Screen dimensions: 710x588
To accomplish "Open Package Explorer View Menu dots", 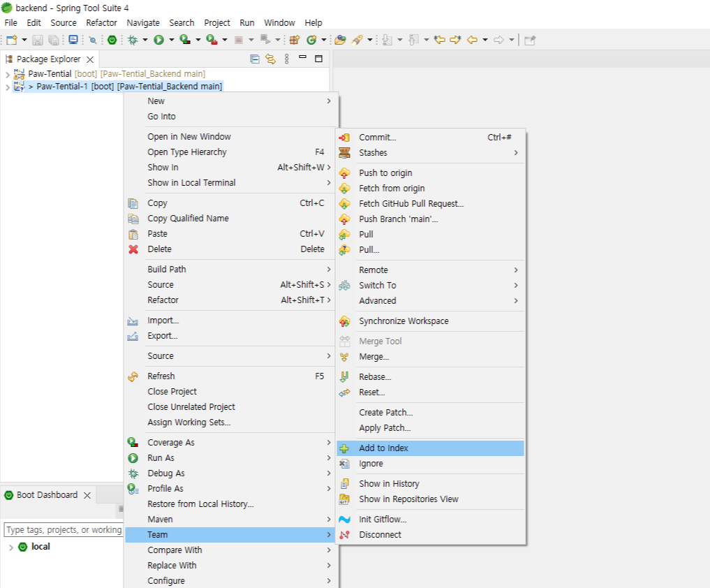I will [x=287, y=59].
